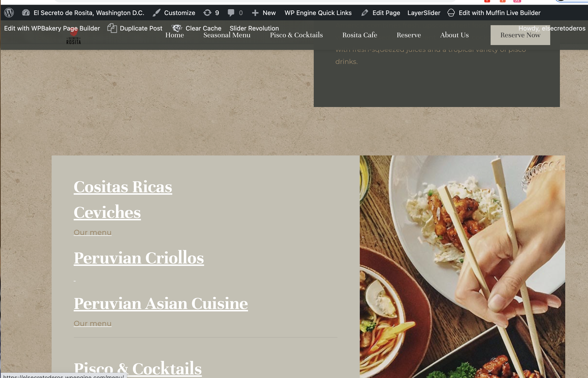The image size is (588, 378).
Task: Click the Customize paintbrush icon
Action: click(x=157, y=13)
